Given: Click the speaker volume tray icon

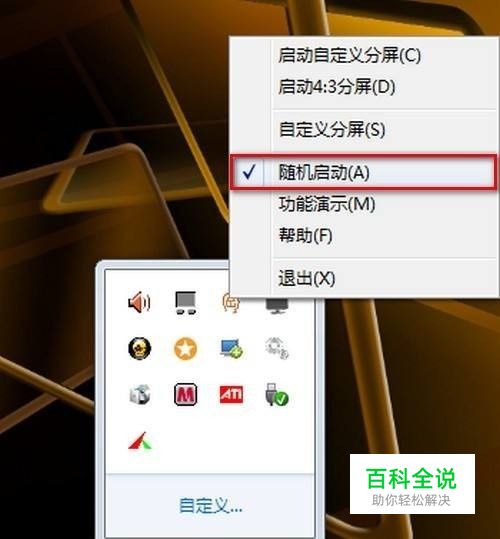Looking at the screenshot, I should 139,302.
